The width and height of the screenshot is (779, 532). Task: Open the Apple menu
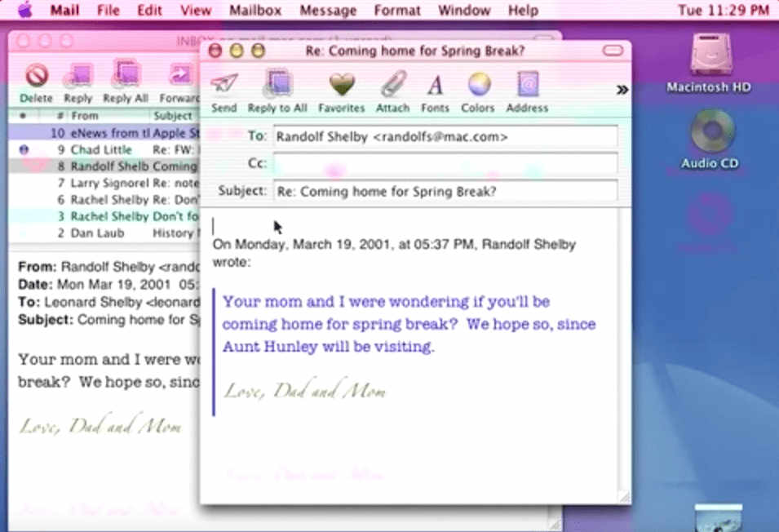click(x=24, y=10)
